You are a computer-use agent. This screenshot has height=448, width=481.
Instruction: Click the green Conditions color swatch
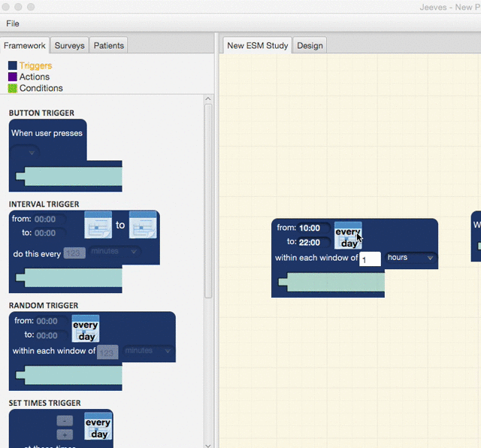click(13, 89)
